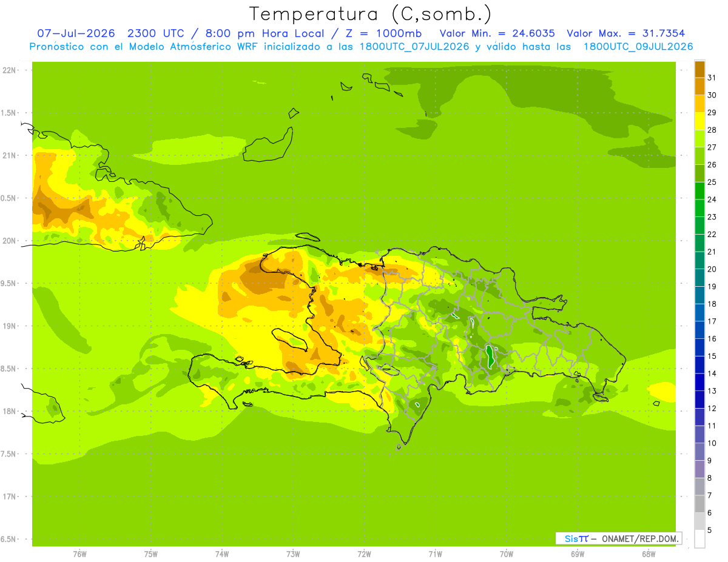Click the "17N" latitude axis label
The height and width of the screenshot is (562, 728).
(x=10, y=497)
